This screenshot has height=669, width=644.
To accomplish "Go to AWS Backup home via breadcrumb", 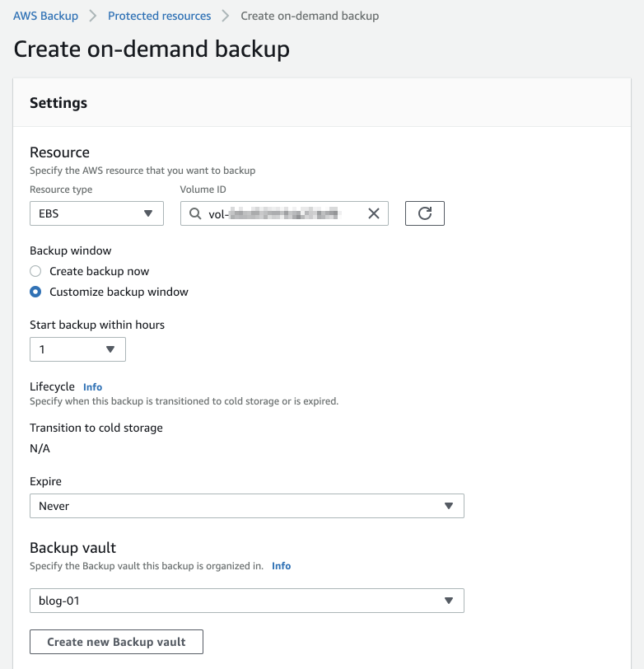I will pyautogui.click(x=45, y=16).
